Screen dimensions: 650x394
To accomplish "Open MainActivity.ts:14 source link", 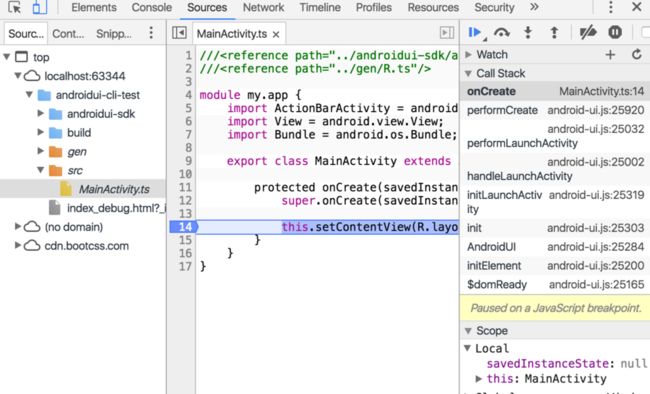I will click(601, 91).
